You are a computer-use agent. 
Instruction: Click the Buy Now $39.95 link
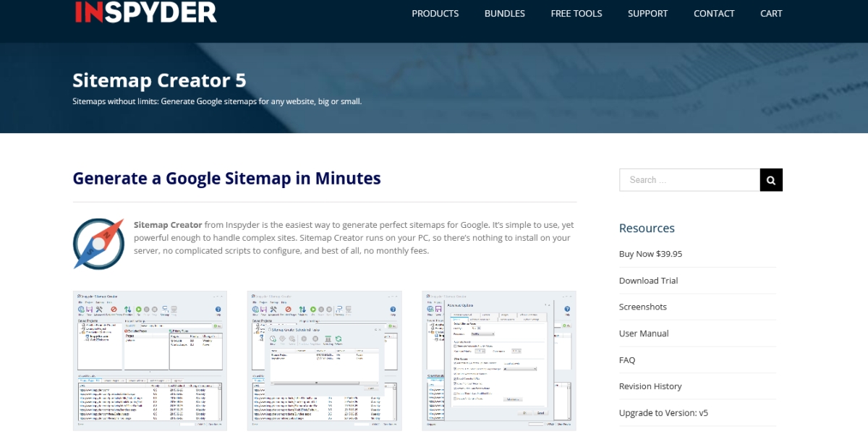pos(650,254)
